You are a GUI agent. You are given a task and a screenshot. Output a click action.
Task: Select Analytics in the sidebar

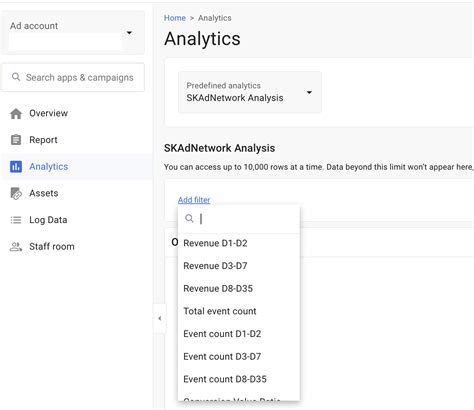coord(77,167)
